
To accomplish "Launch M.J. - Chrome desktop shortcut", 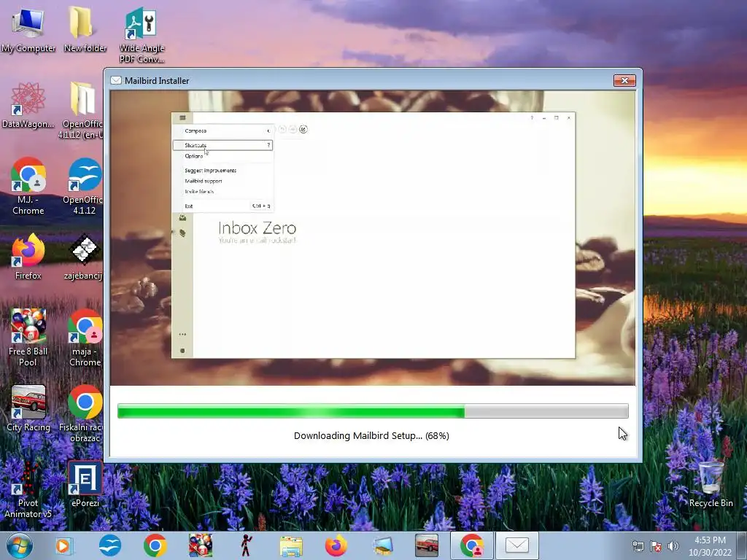I will click(28, 186).
